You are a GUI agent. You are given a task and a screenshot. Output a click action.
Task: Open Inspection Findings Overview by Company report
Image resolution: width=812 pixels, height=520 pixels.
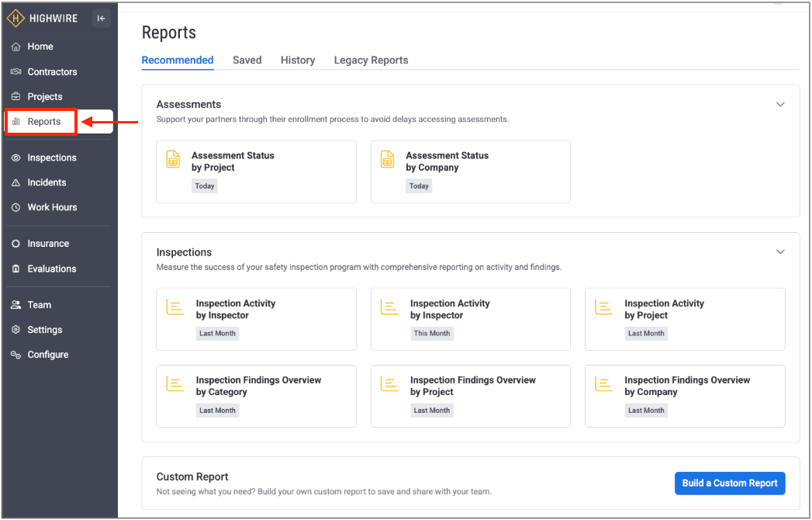[685, 396]
